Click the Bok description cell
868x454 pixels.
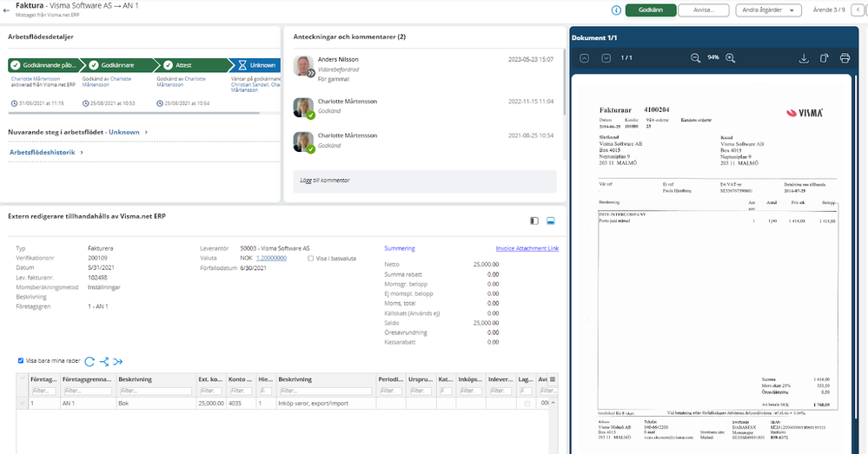pyautogui.click(x=156, y=403)
